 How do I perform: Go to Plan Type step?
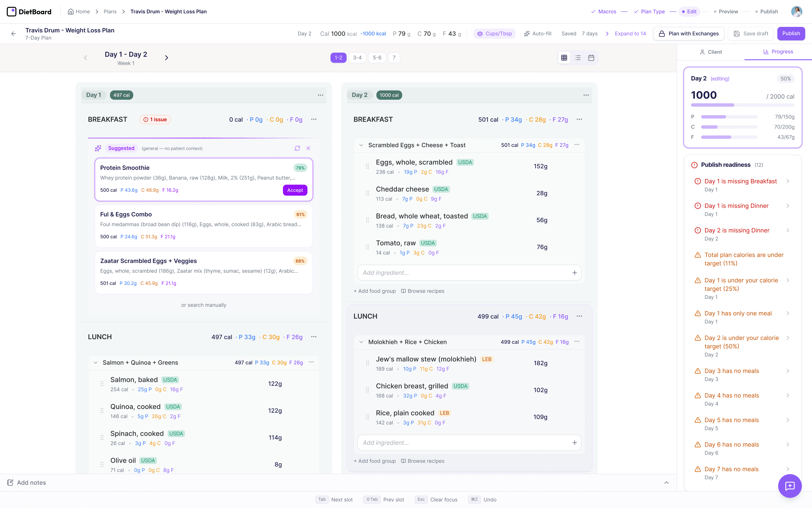[x=649, y=11]
